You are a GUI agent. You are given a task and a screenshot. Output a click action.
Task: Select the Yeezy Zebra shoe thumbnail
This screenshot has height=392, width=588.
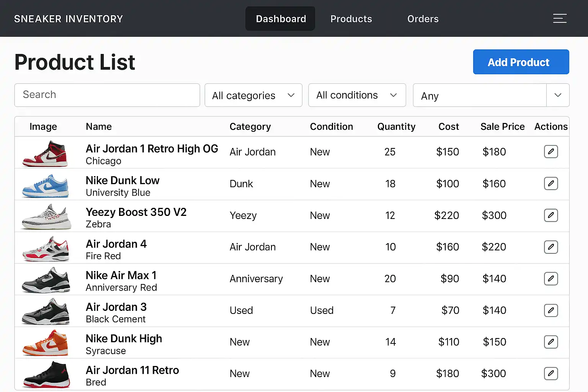[46, 216]
